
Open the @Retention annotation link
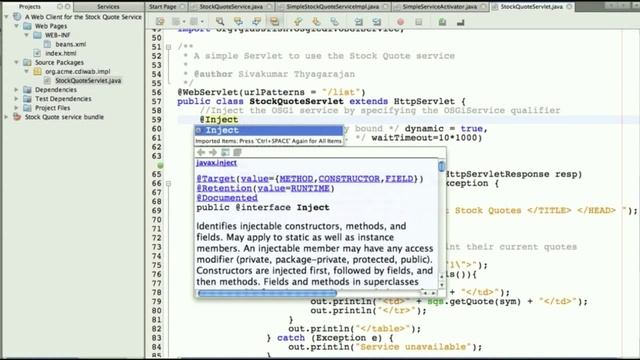pos(224,188)
